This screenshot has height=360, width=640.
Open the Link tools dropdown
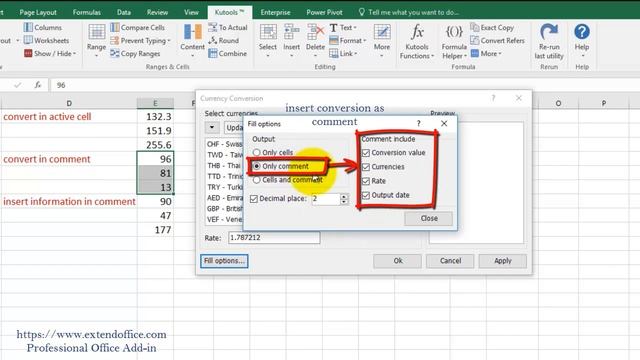click(343, 53)
